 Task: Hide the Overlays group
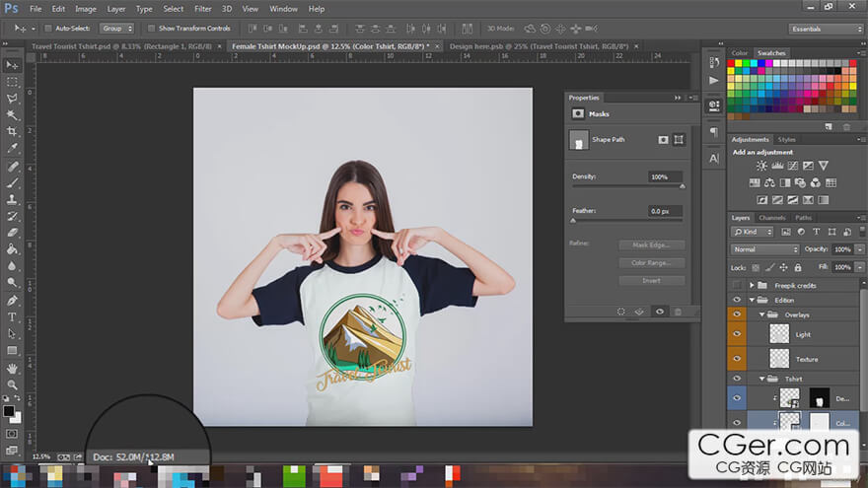[736, 314]
